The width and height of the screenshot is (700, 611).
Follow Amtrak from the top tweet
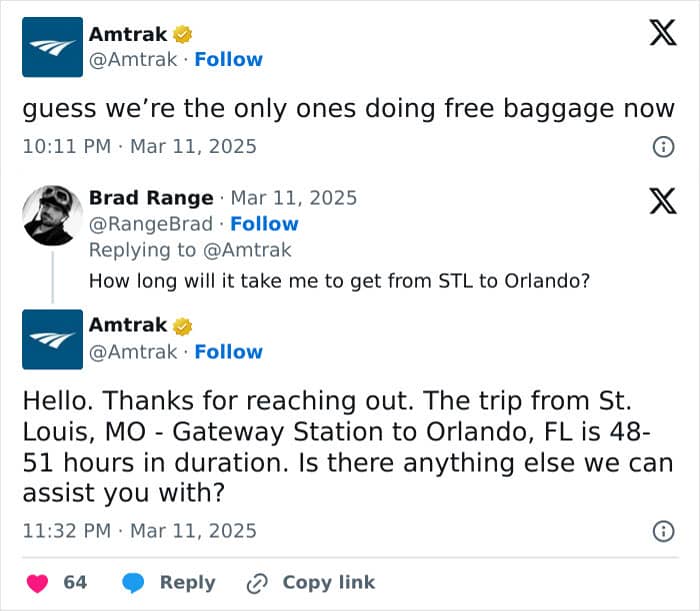[x=229, y=59]
